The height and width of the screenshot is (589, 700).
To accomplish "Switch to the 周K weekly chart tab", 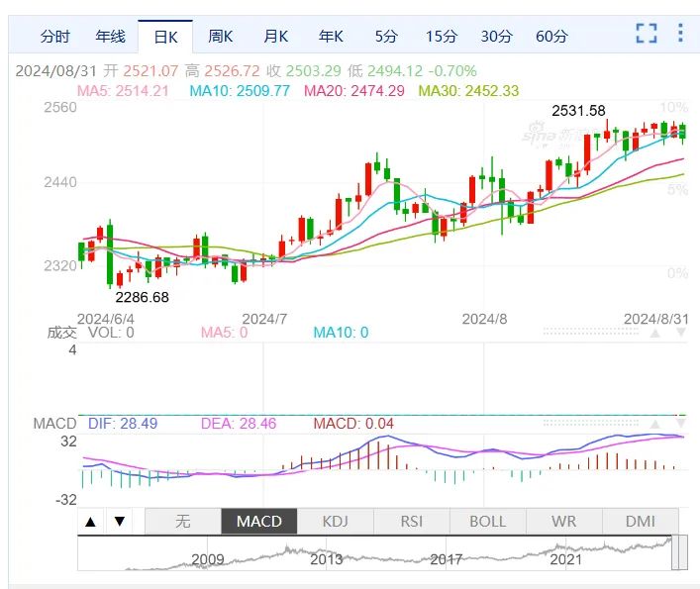I will pyautogui.click(x=221, y=37).
